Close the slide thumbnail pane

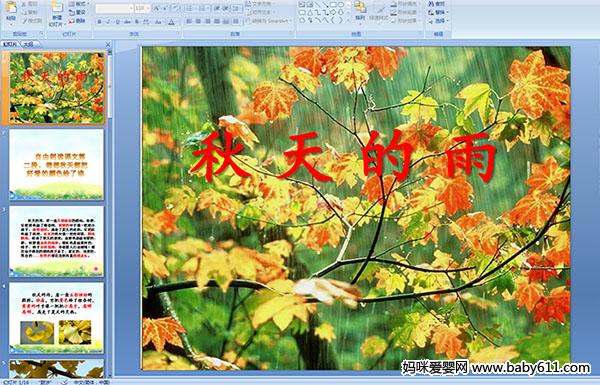pos(108,44)
